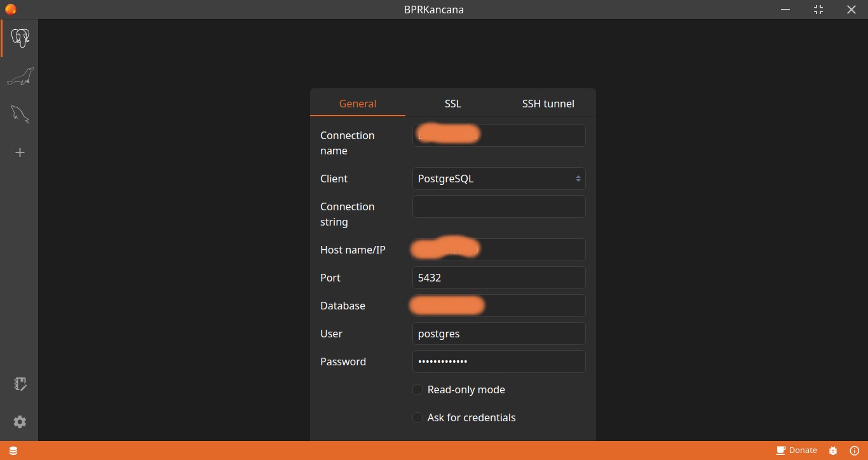Image resolution: width=868 pixels, height=460 pixels.
Task: Check the Ask for credentials option
Action: pos(417,417)
